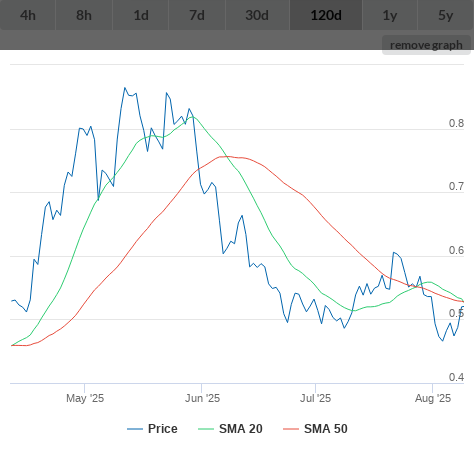474x455 pixels.
Task: Click the Aug '25 axis marker
Action: tap(433, 398)
